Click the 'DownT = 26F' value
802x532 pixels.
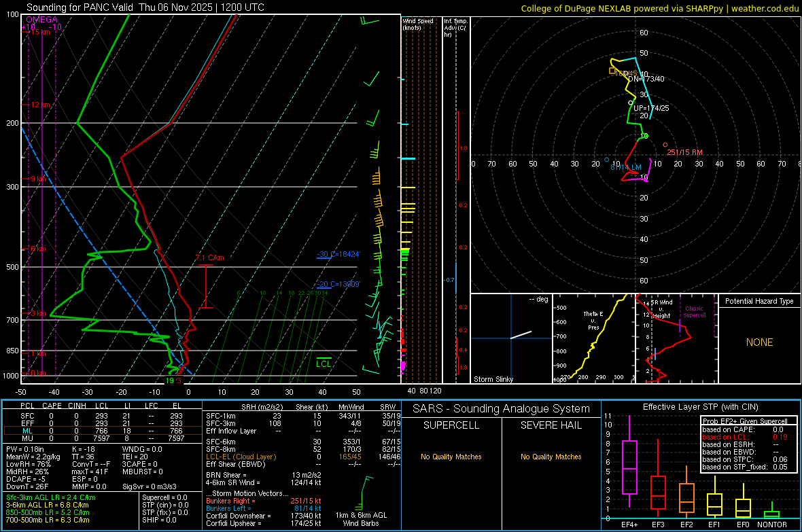click(x=27, y=486)
